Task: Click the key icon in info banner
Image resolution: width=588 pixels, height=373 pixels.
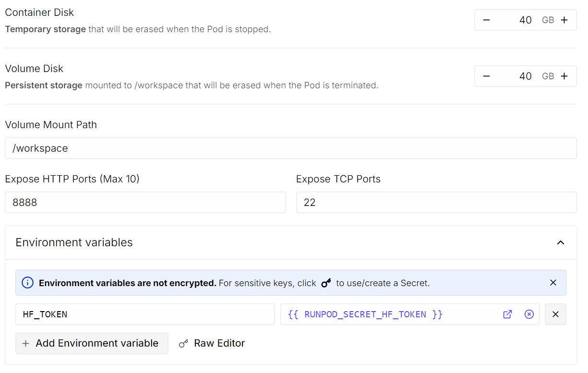Action: (326, 283)
